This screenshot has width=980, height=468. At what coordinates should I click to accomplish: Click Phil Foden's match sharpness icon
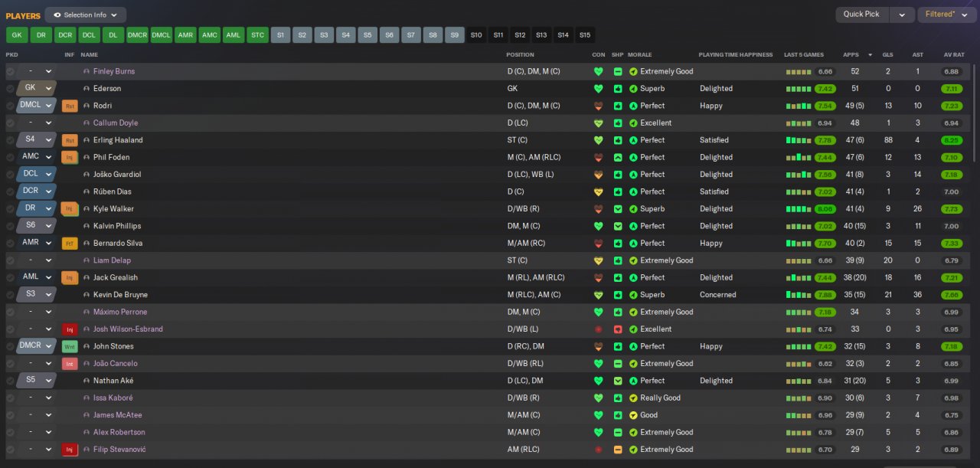tap(618, 157)
